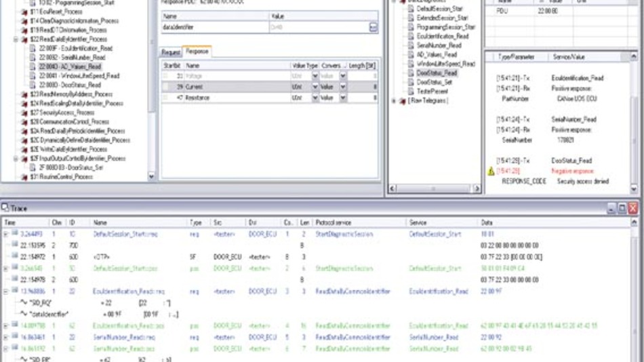This screenshot has height=362, width=644.
Task: Toggle the checkbox in the Voltage row
Action: click(x=166, y=77)
